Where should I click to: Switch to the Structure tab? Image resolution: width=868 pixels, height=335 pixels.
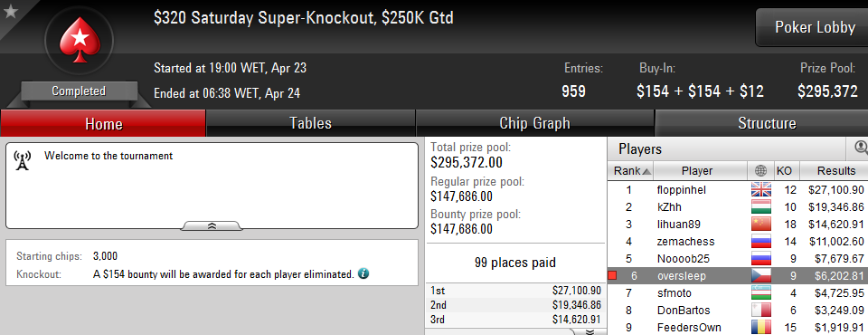767,123
